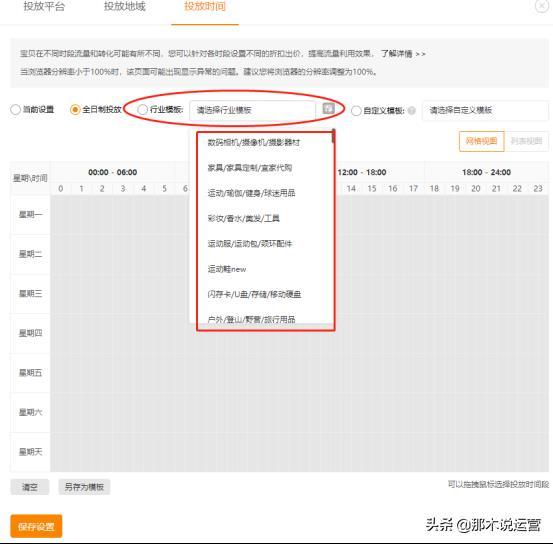Click the 清空 clear button

(30, 487)
